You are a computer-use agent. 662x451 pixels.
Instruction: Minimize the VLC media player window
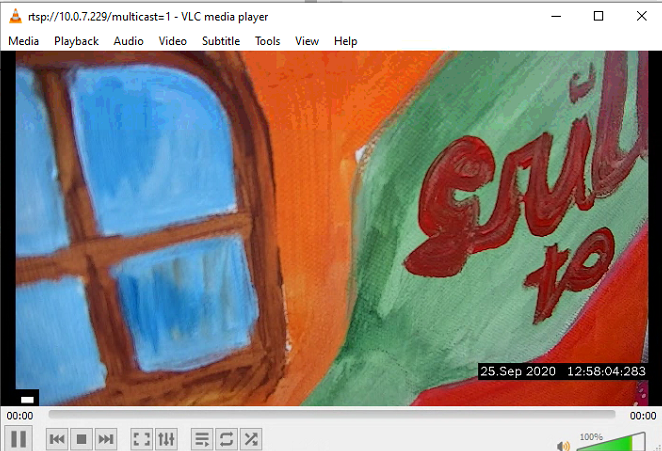coord(556,16)
